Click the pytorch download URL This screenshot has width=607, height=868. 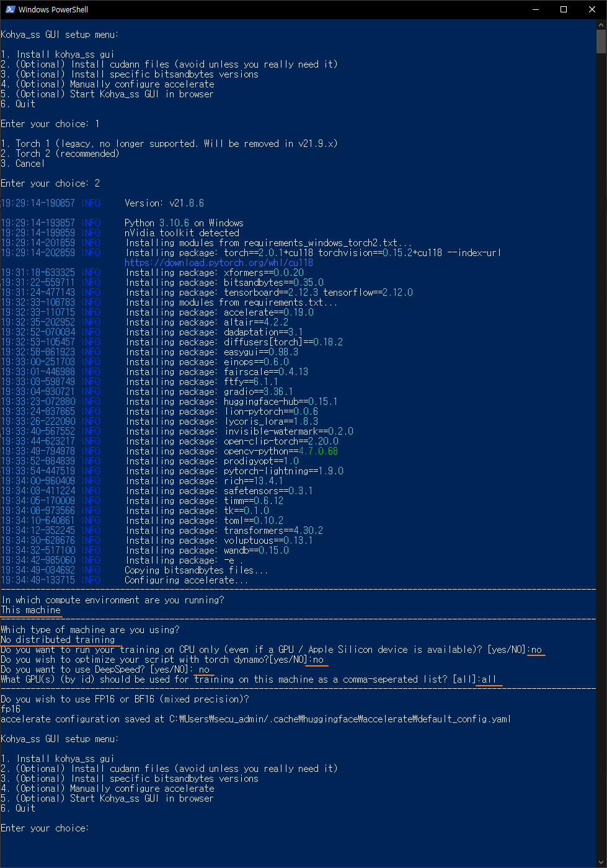[x=219, y=263]
